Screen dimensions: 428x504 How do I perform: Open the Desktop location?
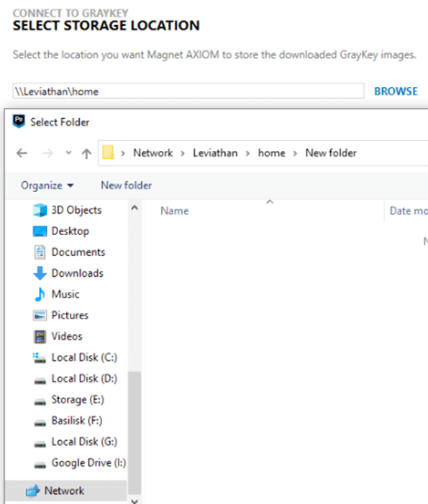(70, 231)
